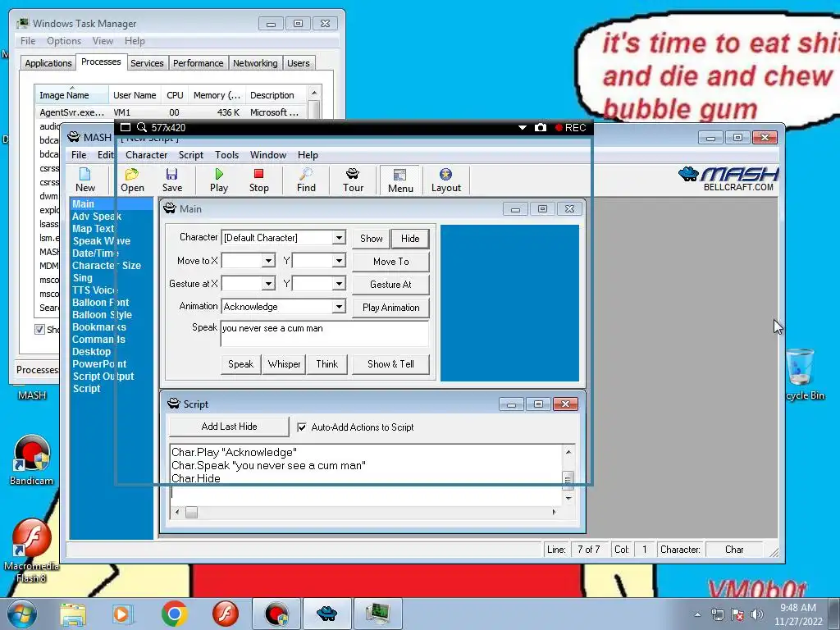The image size is (840, 630).
Task: Click the Action Center flag tray icon
Action: point(737,614)
